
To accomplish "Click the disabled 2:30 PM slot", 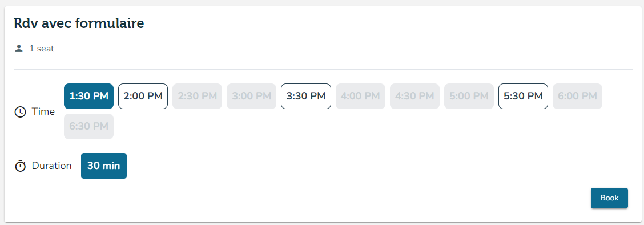I will coord(197,96).
